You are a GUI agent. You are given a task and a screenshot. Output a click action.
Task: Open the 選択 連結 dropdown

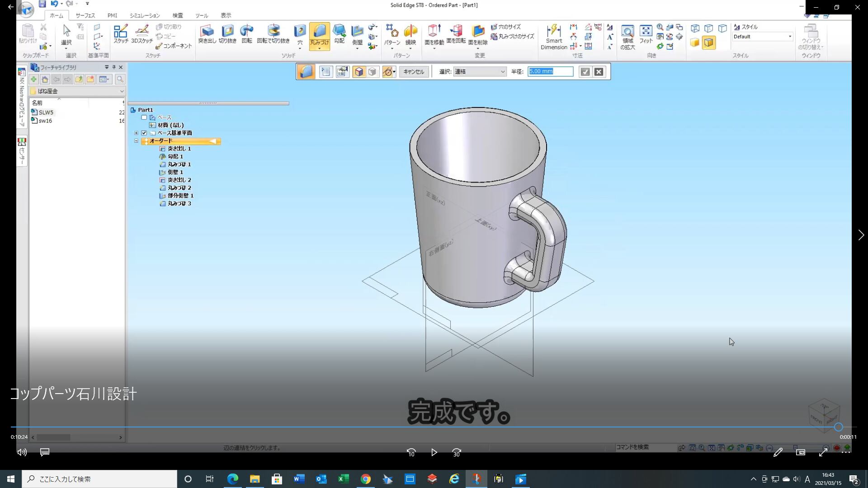click(x=480, y=71)
